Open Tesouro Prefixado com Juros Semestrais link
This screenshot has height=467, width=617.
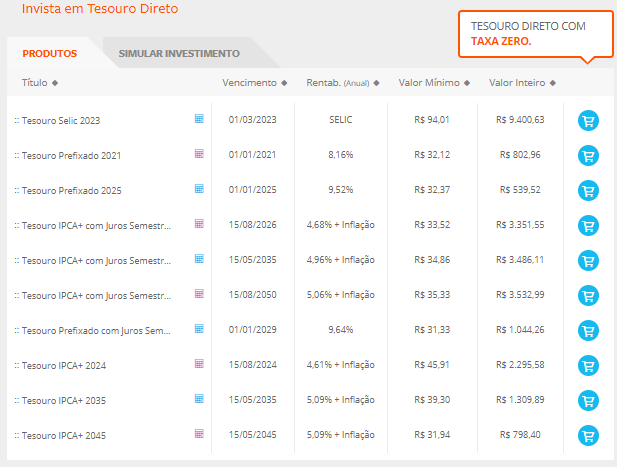96,330
